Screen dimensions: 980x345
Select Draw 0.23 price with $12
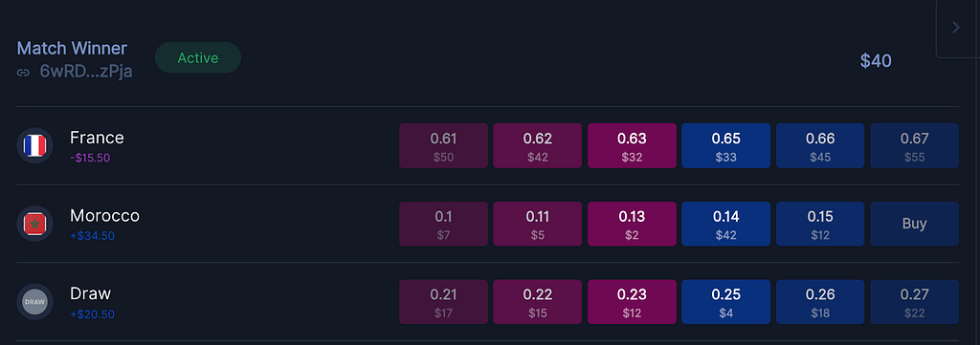(x=632, y=302)
